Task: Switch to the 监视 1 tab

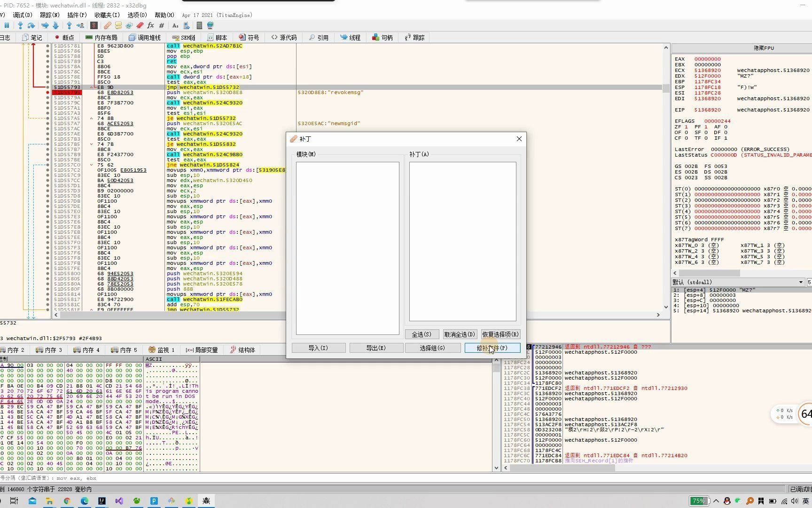Action: pos(162,350)
